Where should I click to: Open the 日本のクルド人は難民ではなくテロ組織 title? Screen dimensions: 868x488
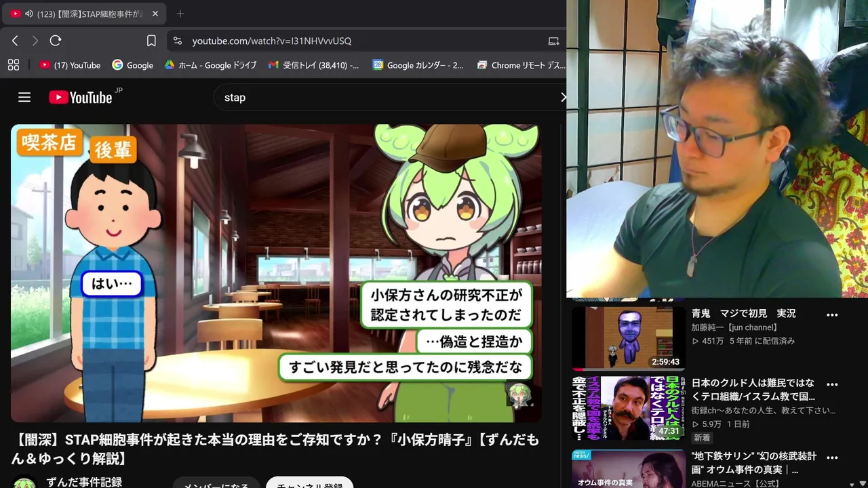click(x=753, y=390)
